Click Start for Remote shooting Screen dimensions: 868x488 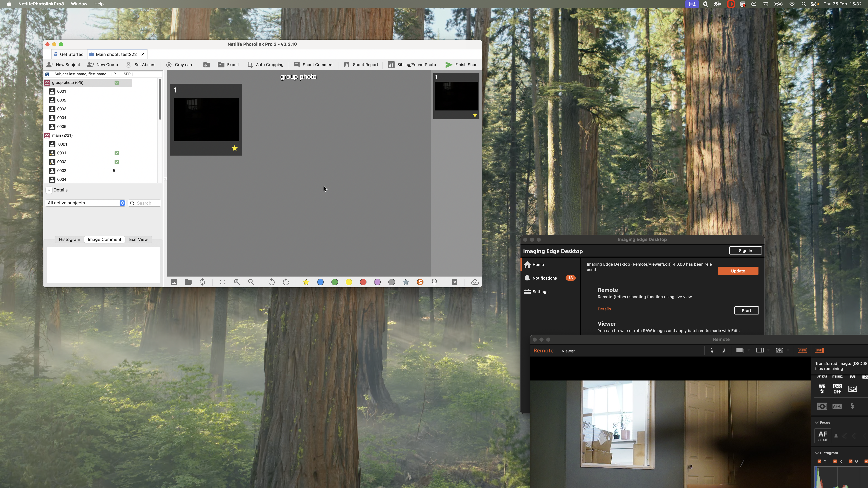[746, 311]
